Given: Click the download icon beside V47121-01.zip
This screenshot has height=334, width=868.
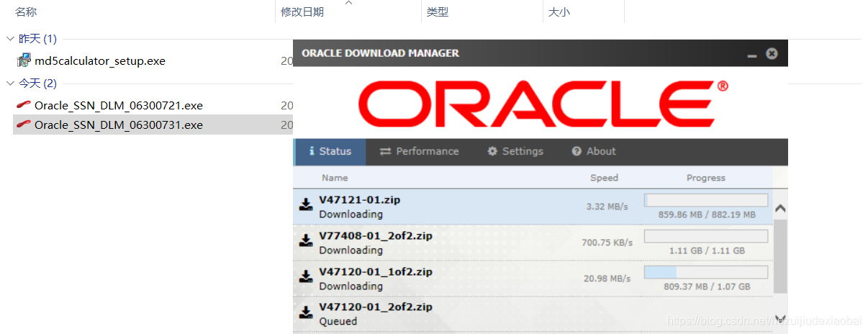Looking at the screenshot, I should click(306, 204).
